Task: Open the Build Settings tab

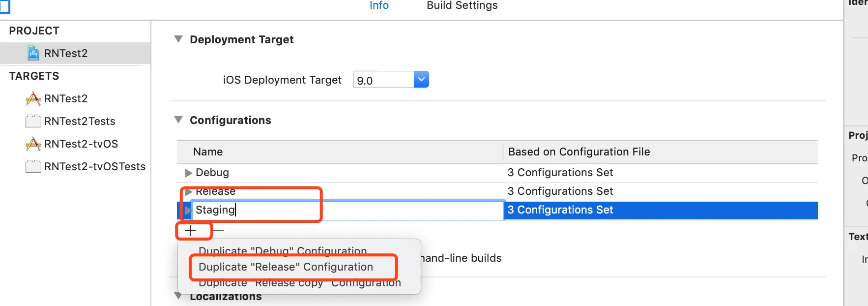Action: [x=462, y=5]
